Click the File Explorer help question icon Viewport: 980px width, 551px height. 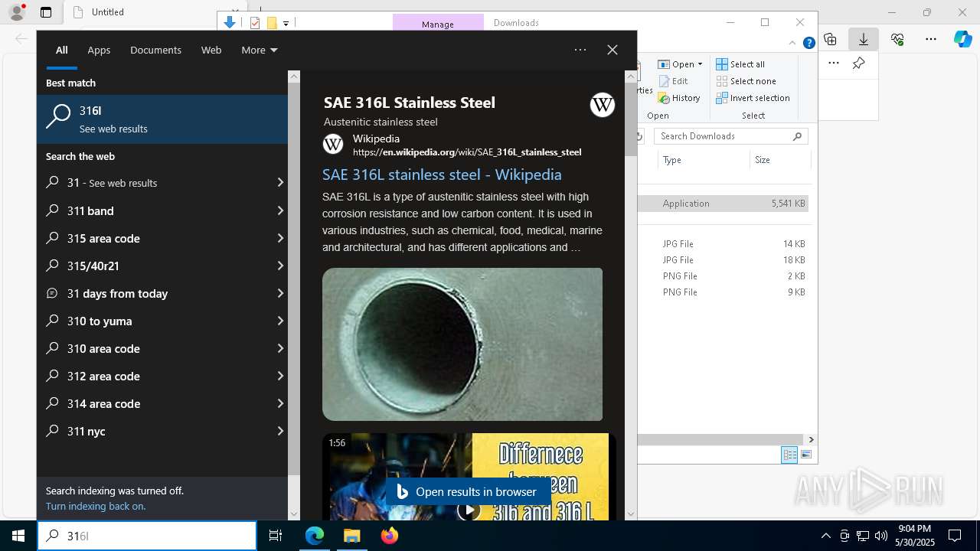tap(808, 43)
